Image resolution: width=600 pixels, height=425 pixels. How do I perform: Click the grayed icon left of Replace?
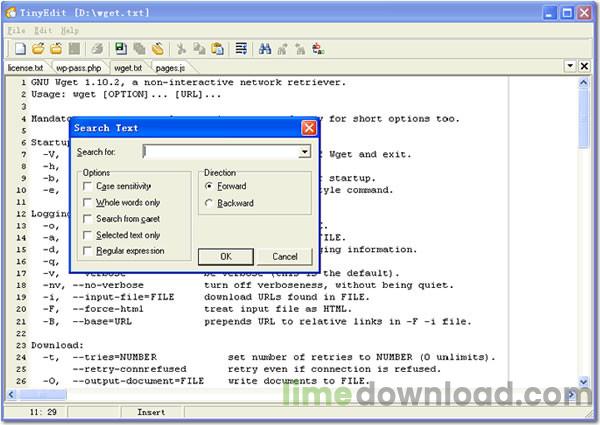coord(300,49)
